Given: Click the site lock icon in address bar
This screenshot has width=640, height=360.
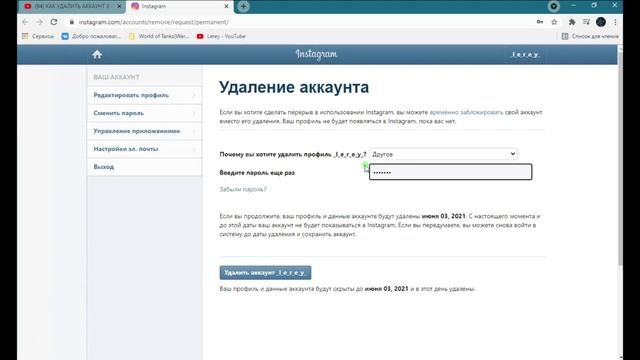Looking at the screenshot, I should tap(72, 22).
